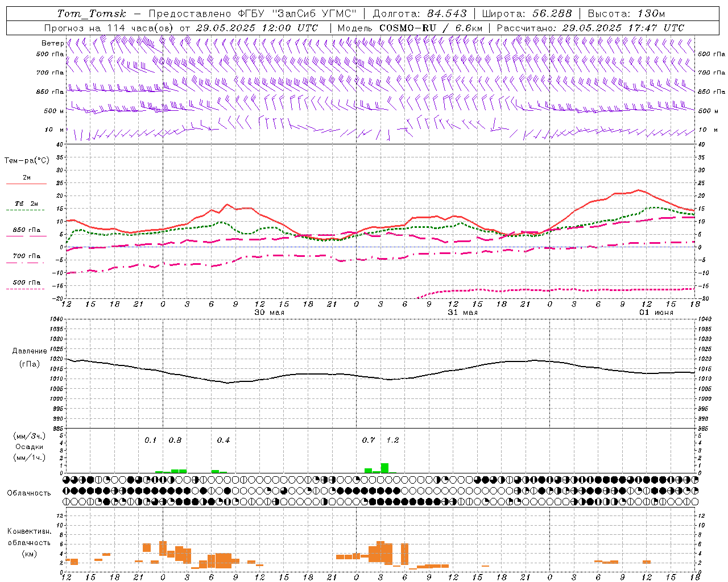The width and height of the screenshot is (728, 582).
Task: Click the precipitation value "0.4"
Action: [223, 440]
